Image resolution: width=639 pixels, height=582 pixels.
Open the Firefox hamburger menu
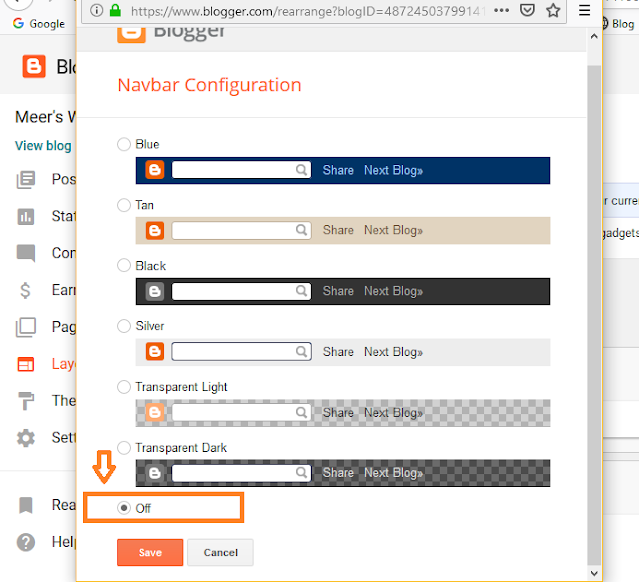coord(584,10)
